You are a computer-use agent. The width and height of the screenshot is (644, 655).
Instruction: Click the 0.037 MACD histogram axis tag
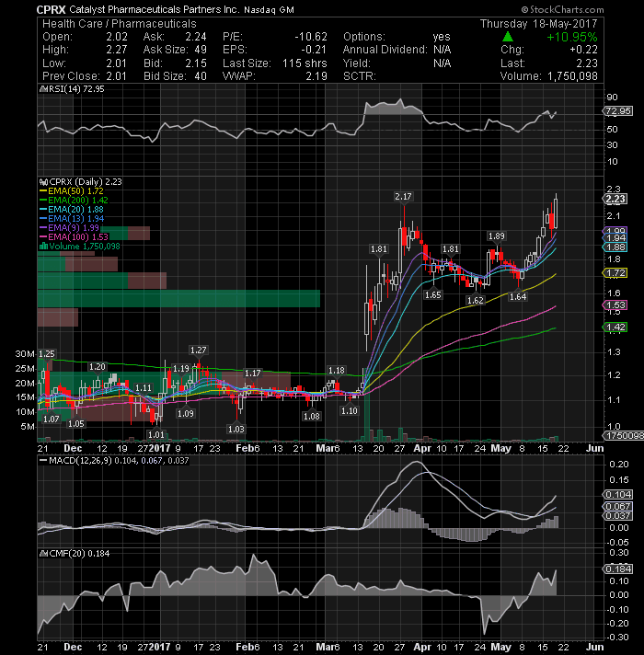[x=617, y=515]
